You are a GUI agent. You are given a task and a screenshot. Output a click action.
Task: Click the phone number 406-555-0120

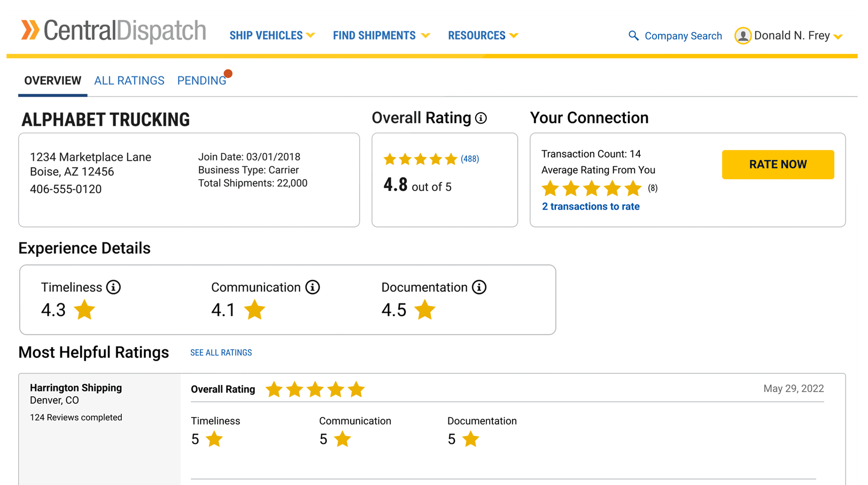click(66, 189)
